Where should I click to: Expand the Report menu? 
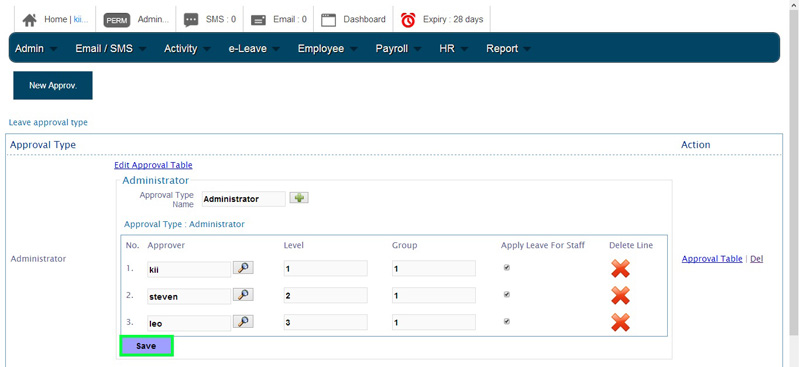(508, 48)
